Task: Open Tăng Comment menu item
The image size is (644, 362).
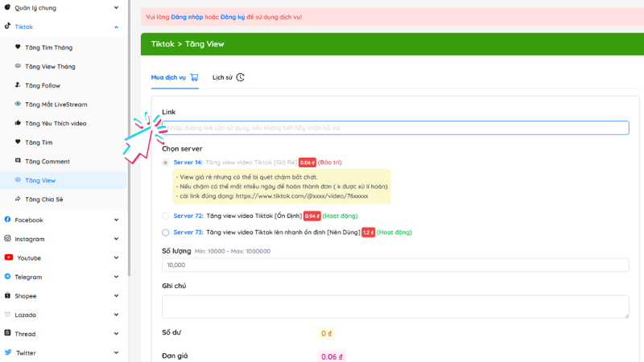Action: click(x=64, y=162)
